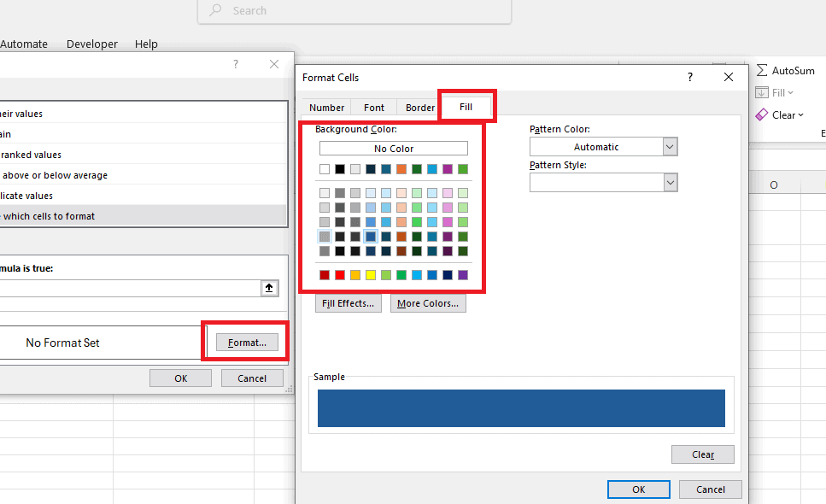The image size is (826, 504).
Task: Select rule type 'licate values'
Action: (x=143, y=196)
